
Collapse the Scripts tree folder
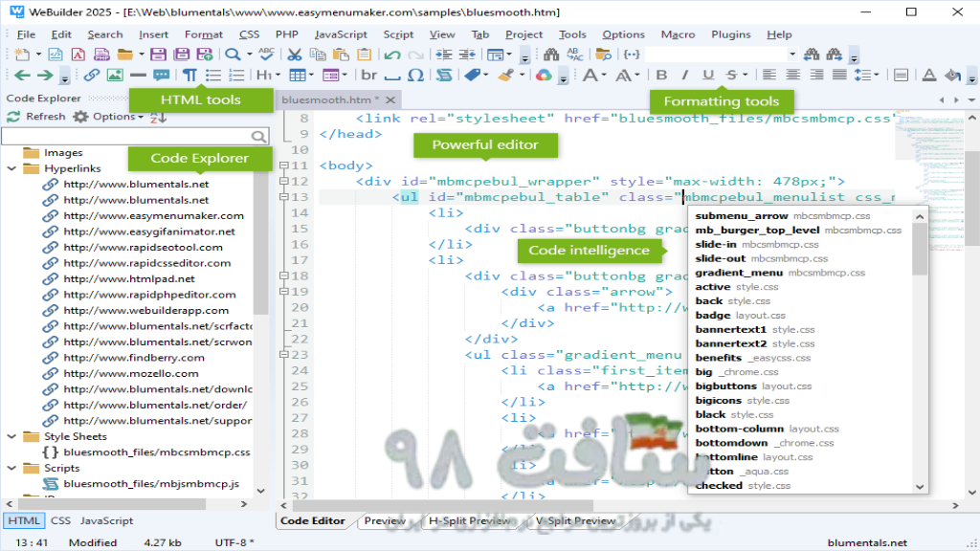click(x=11, y=468)
